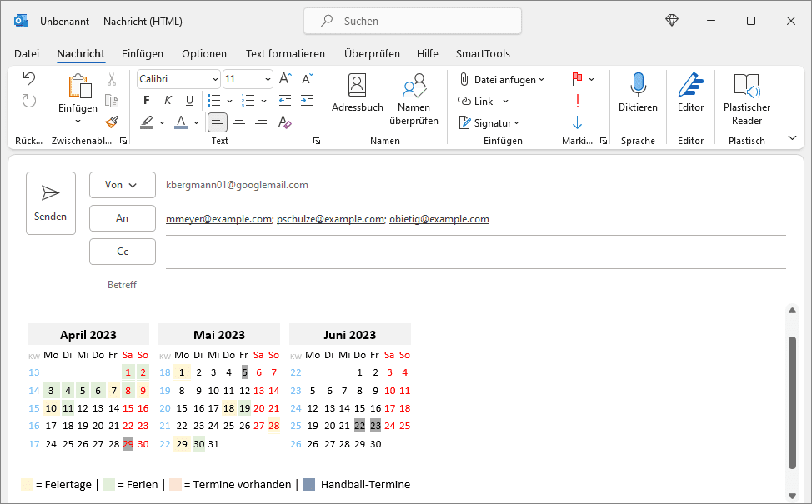Open the Adressbuch address book
The height and width of the screenshot is (504, 812).
(x=357, y=92)
